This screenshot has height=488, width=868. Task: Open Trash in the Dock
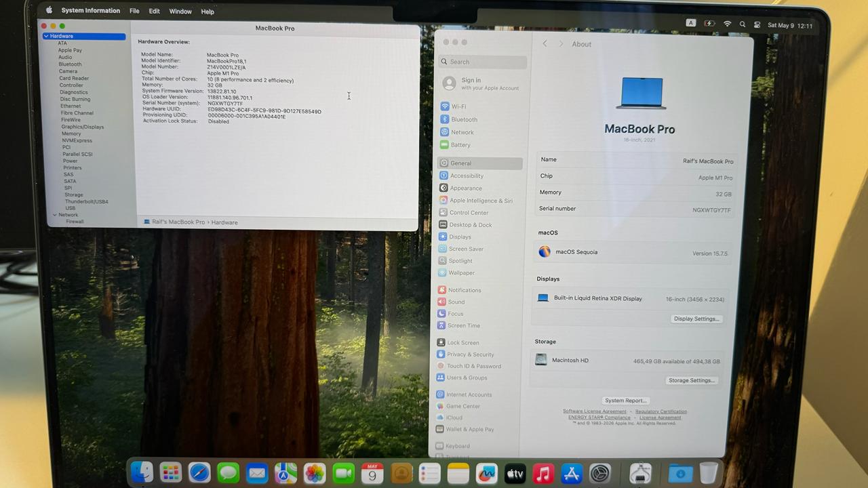(709, 473)
